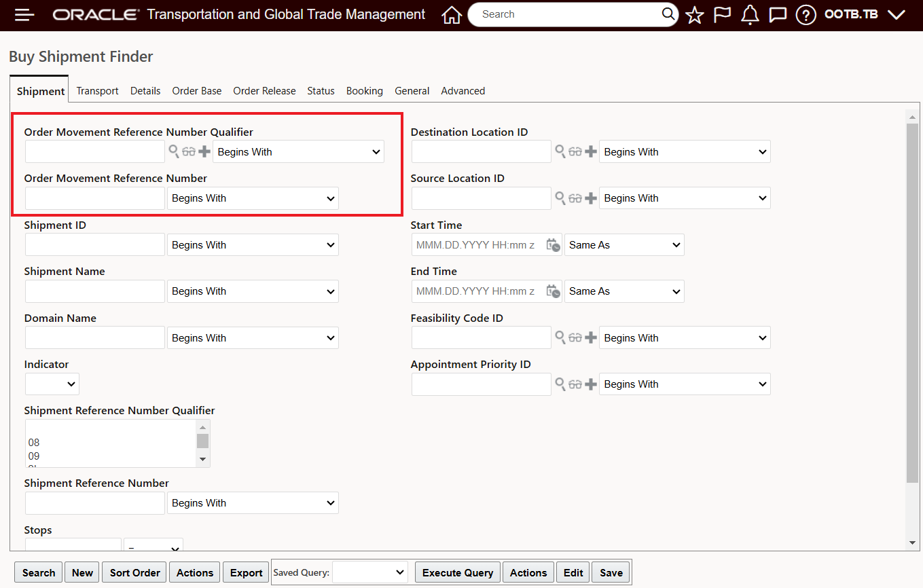Image resolution: width=923 pixels, height=588 pixels.
Task: Open the Order Movement Reference Number Qualifier operator dropdown
Action: point(299,152)
